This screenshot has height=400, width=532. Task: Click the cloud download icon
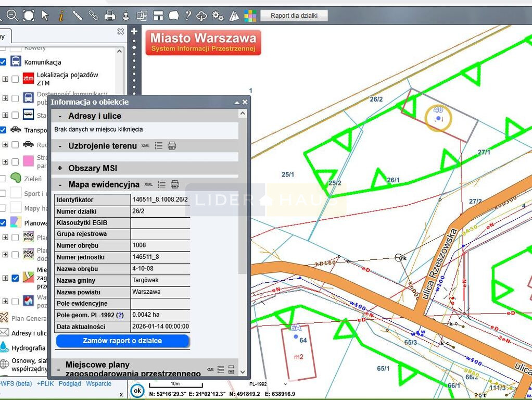click(x=201, y=16)
